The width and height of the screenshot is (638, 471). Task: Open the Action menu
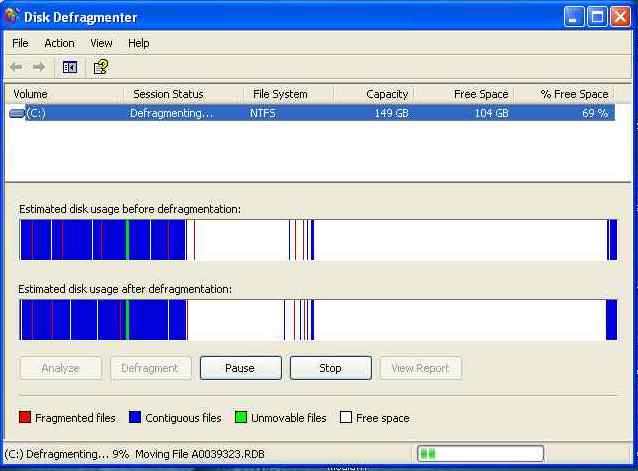(59, 43)
